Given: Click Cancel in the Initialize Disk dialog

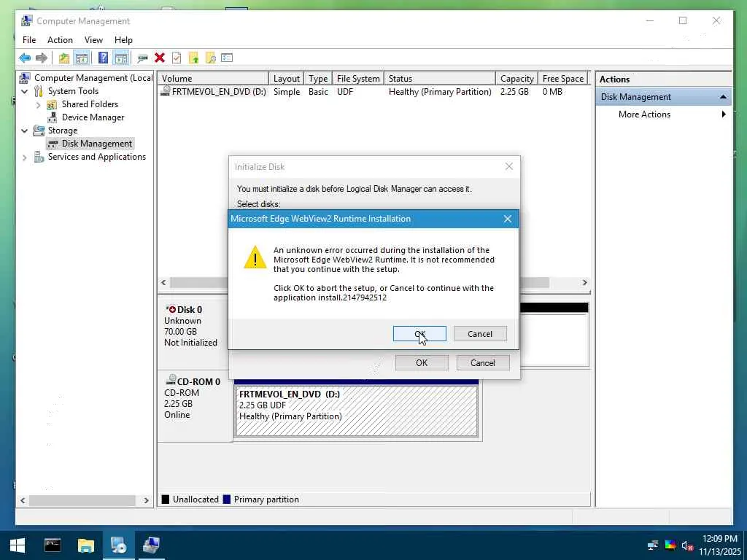Looking at the screenshot, I should click(x=483, y=363).
